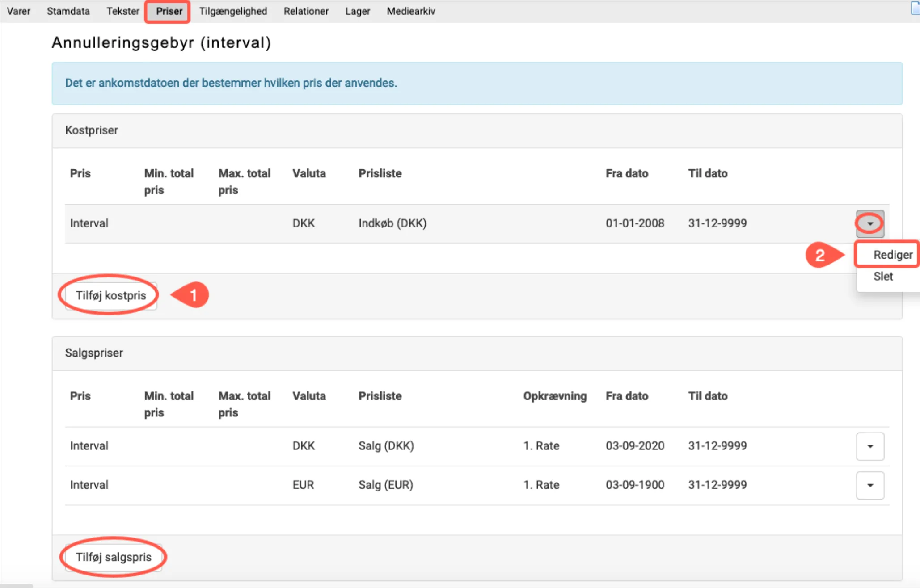The image size is (920, 588).
Task: Choose Rediger from the dropdown menu
Action: click(x=892, y=255)
